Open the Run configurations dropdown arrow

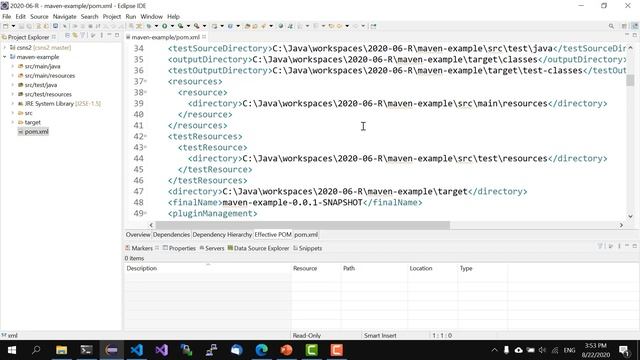click(172, 26)
